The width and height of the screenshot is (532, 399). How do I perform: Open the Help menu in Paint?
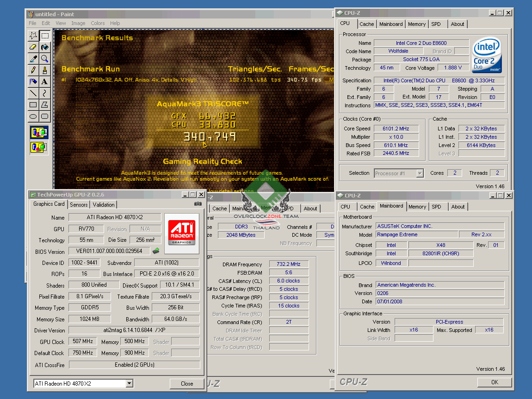(x=115, y=23)
